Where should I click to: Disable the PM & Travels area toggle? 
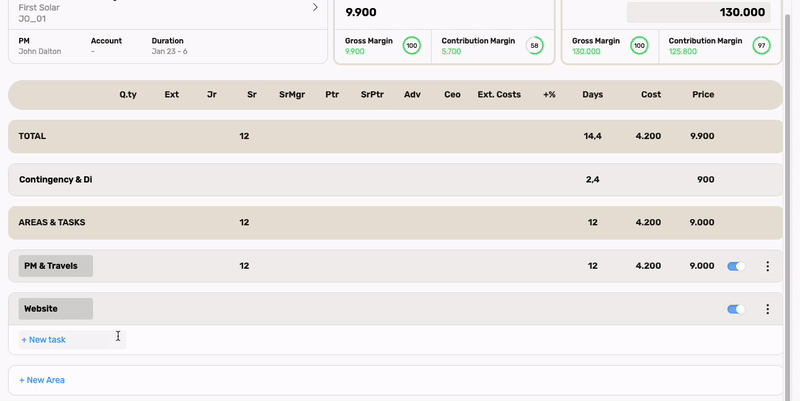(736, 266)
